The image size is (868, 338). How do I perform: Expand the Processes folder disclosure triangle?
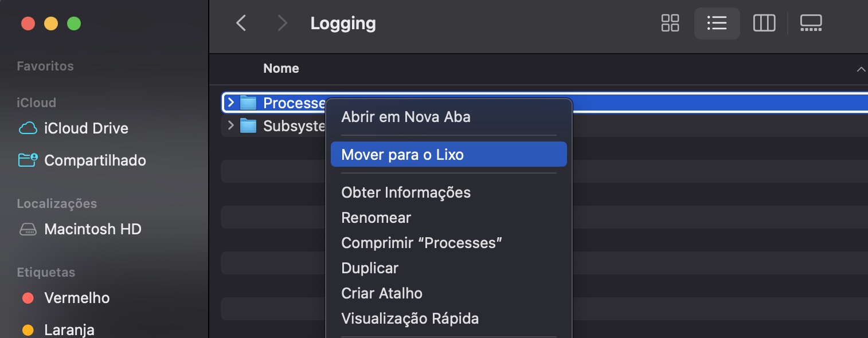pos(230,103)
